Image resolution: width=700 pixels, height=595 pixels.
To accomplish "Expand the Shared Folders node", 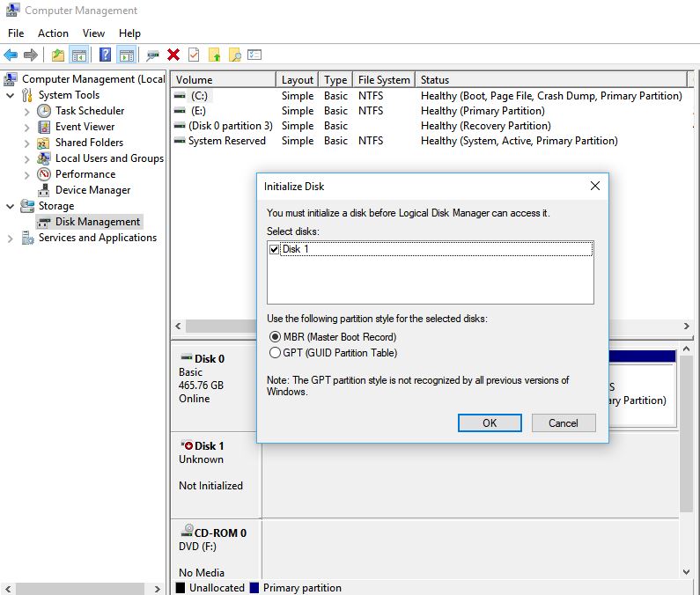I will 26,143.
